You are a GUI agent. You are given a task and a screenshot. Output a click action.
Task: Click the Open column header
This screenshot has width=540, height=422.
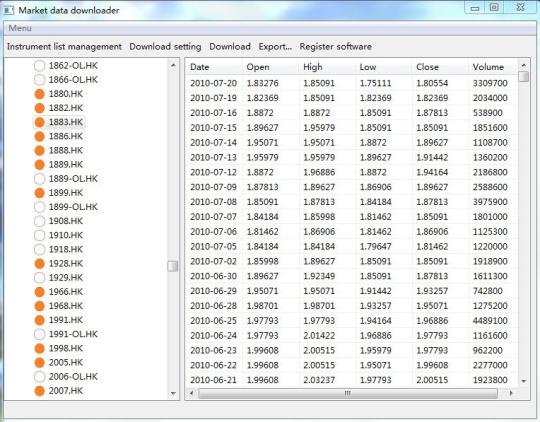coord(271,67)
